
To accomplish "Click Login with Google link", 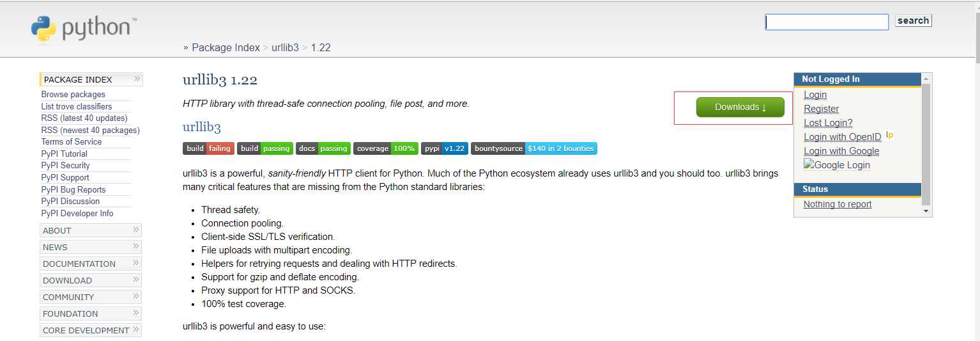I will (841, 151).
